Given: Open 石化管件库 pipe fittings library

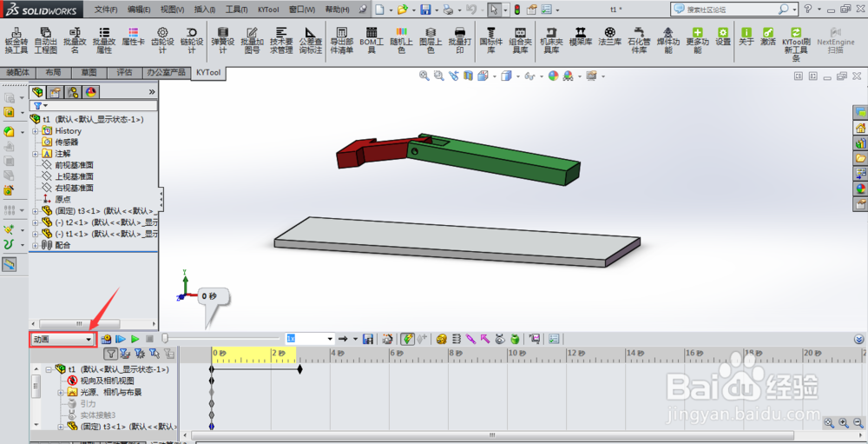Looking at the screenshot, I should tap(639, 40).
